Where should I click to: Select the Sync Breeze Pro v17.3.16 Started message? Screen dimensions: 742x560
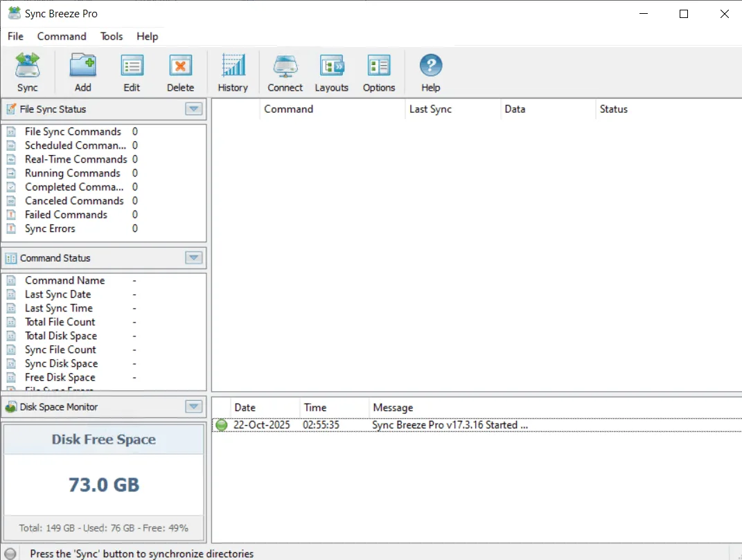click(x=450, y=425)
